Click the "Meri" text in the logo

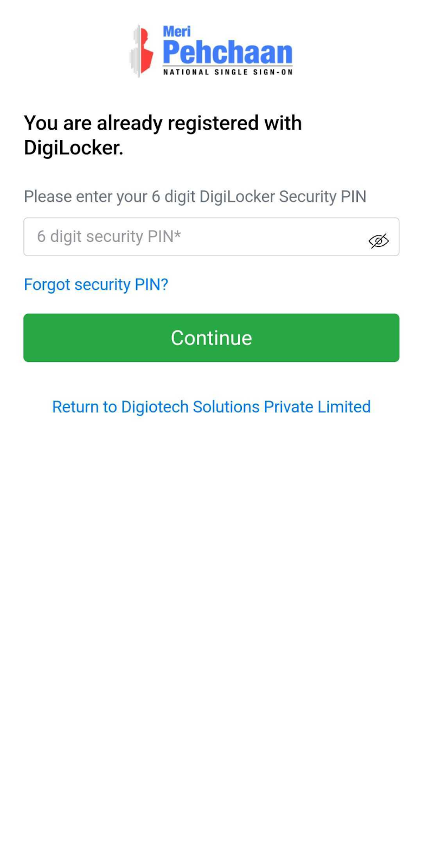click(177, 31)
